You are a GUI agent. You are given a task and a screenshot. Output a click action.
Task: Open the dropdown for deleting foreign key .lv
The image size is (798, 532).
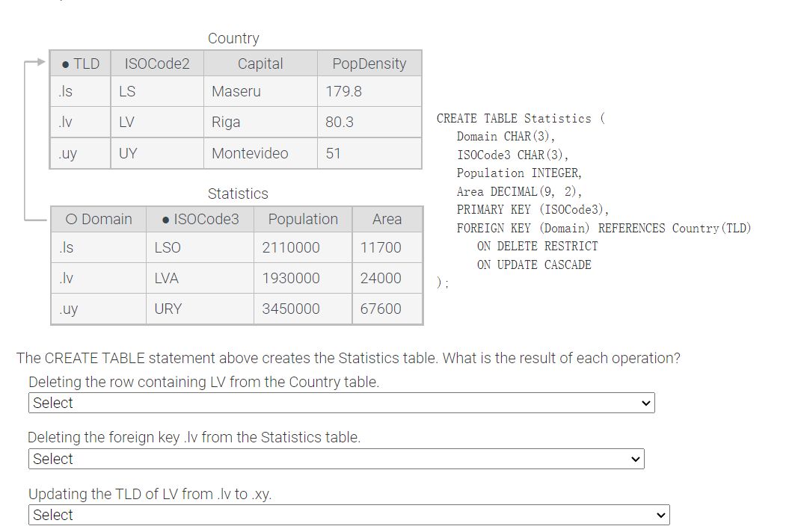[336, 459]
